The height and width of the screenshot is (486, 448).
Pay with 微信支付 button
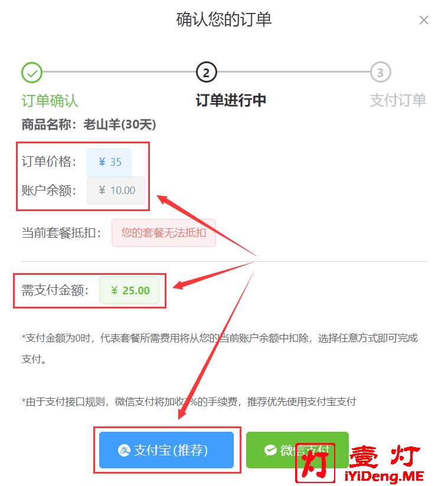[297, 450]
